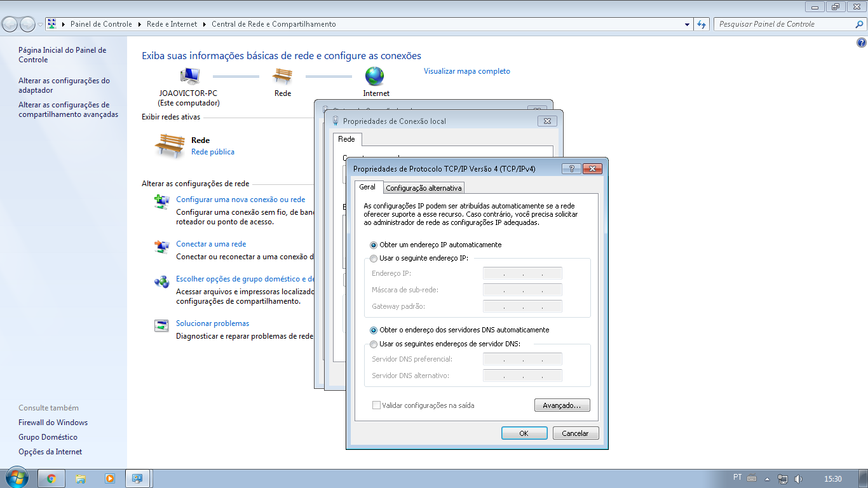Select 'Usar o seguinte endereço IP' radio button
The height and width of the screenshot is (488, 868).
[x=374, y=258]
